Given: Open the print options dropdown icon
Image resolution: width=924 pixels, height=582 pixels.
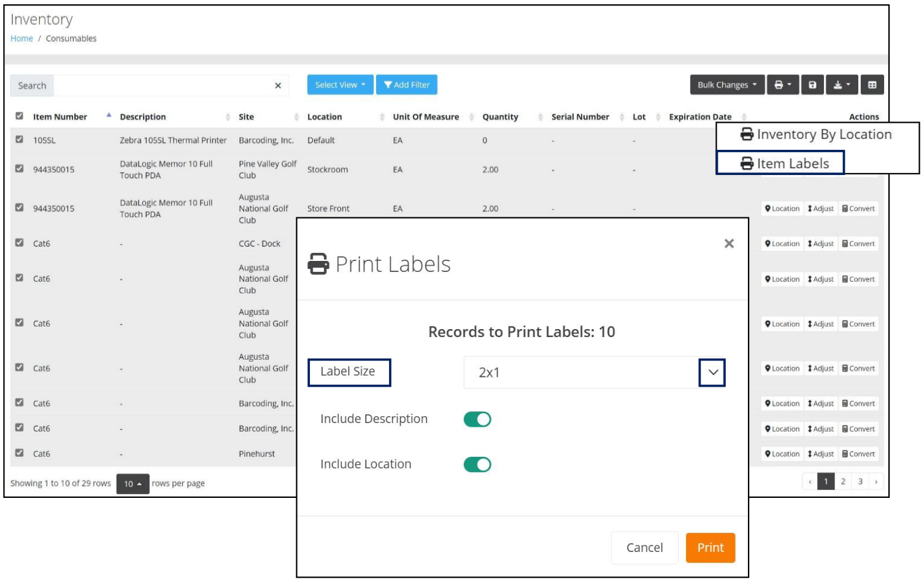Looking at the screenshot, I should [782, 85].
